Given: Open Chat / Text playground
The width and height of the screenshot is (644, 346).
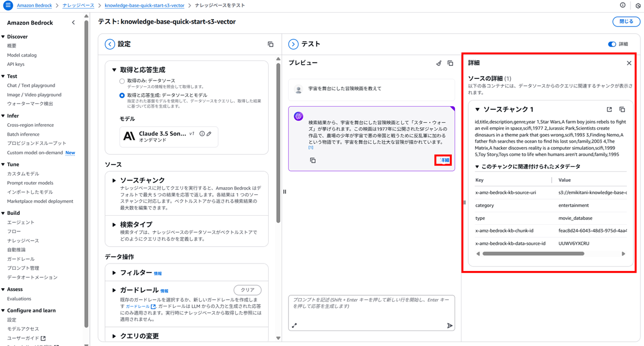Looking at the screenshot, I should click(31, 85).
